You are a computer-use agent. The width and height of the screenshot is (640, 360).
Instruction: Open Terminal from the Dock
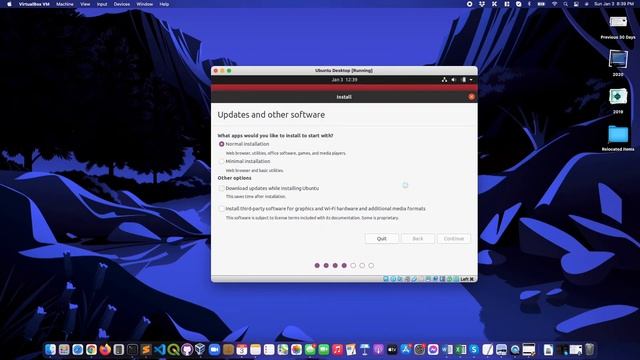pyautogui.click(x=132, y=349)
